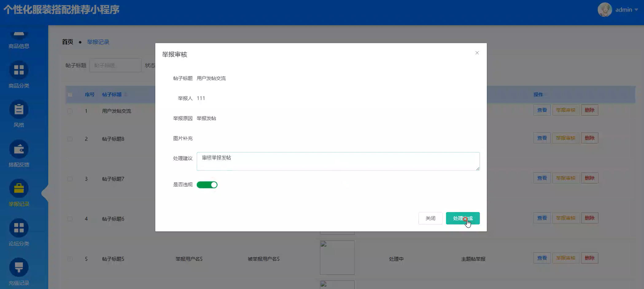This screenshot has width=644, height=289.
Task: Click the 用户发帖交流 value in dialog
Action: (x=211, y=78)
